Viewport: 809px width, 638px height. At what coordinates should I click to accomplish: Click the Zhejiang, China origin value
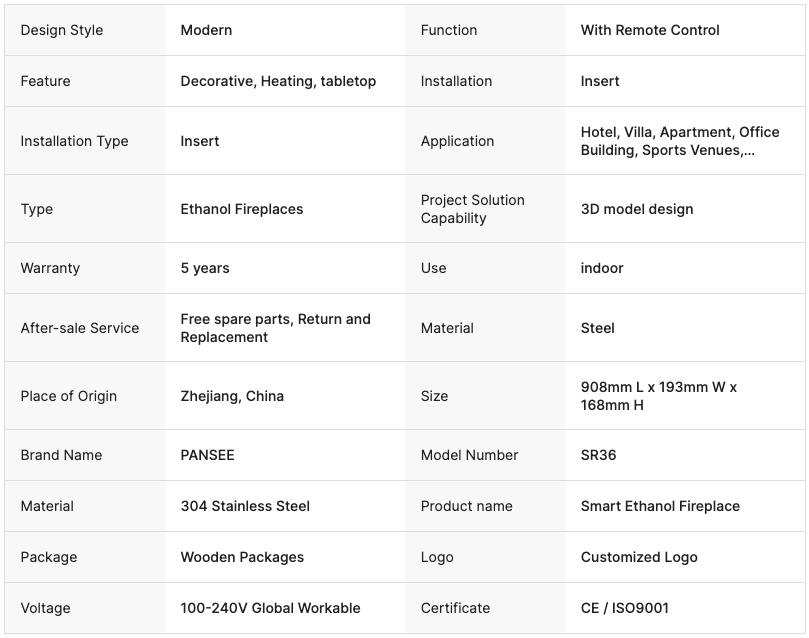point(232,396)
